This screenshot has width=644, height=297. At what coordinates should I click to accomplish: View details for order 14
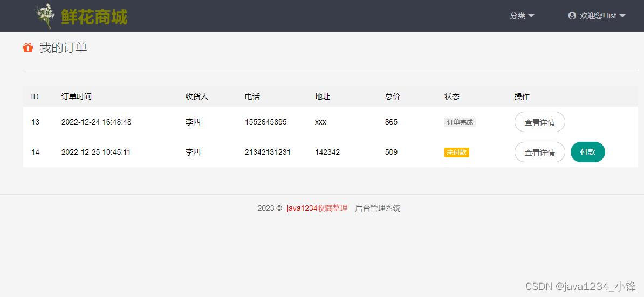click(x=540, y=152)
